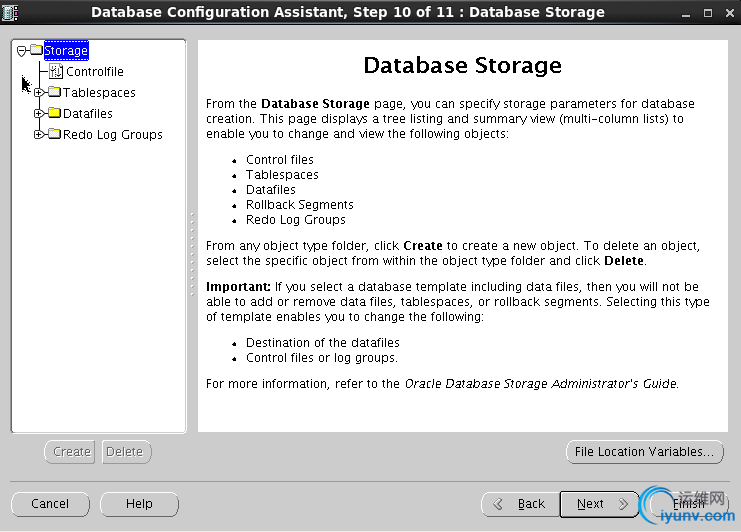Expand the Redo Log Groups node
Image resolution: width=741 pixels, height=532 pixels.
pos(40,135)
